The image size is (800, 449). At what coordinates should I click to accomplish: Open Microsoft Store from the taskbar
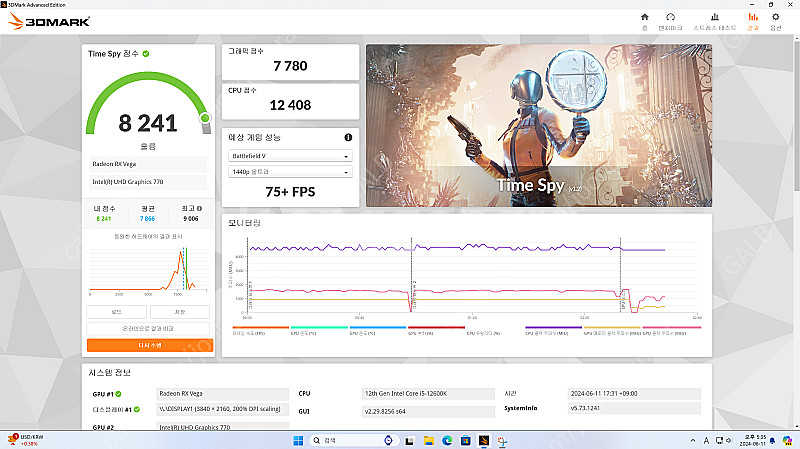[x=465, y=440]
